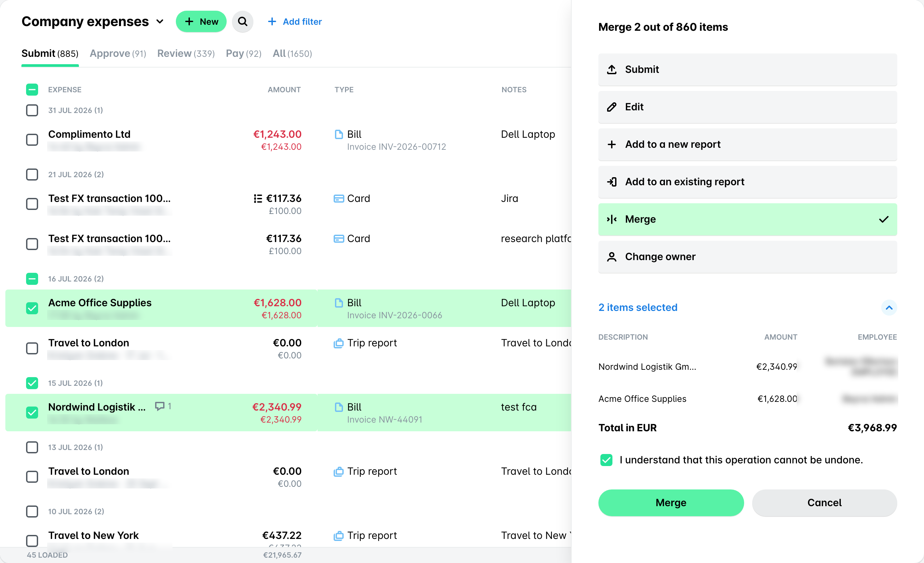Click the Bill icon for Nordwind Logistik
The height and width of the screenshot is (563, 924).
(339, 407)
